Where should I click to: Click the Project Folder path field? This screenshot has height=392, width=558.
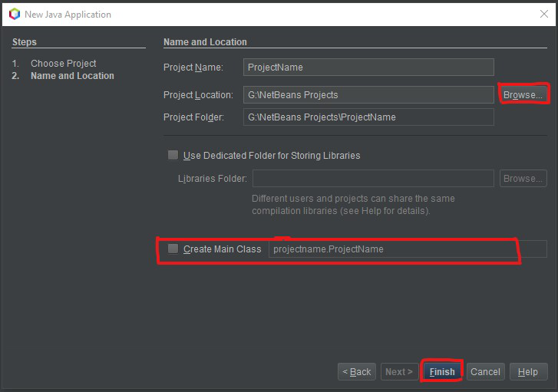click(x=368, y=117)
